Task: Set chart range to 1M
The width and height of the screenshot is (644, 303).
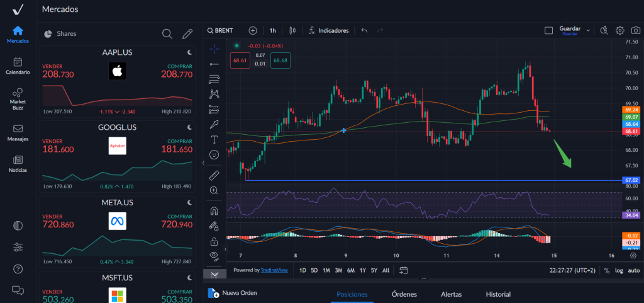Action: [x=326, y=270]
